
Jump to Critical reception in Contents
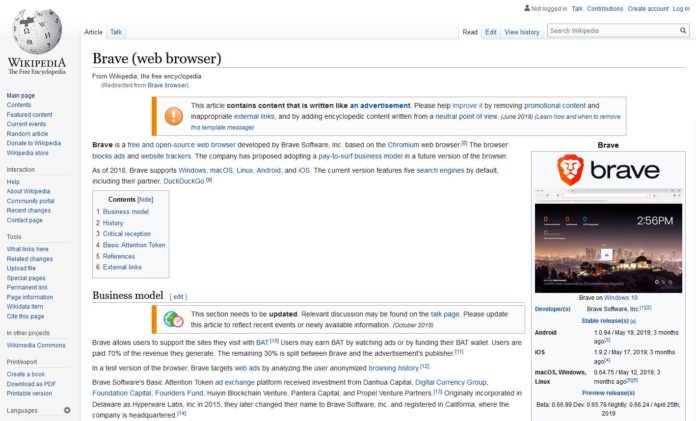click(127, 234)
